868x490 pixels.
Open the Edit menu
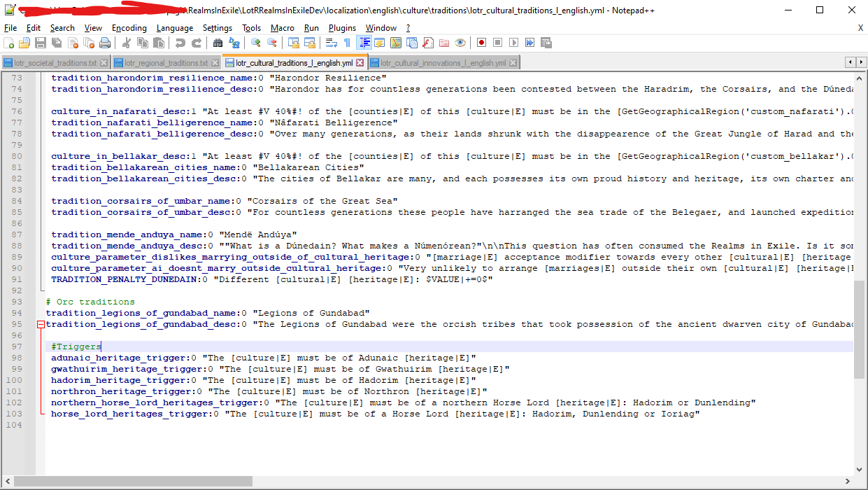[34, 28]
